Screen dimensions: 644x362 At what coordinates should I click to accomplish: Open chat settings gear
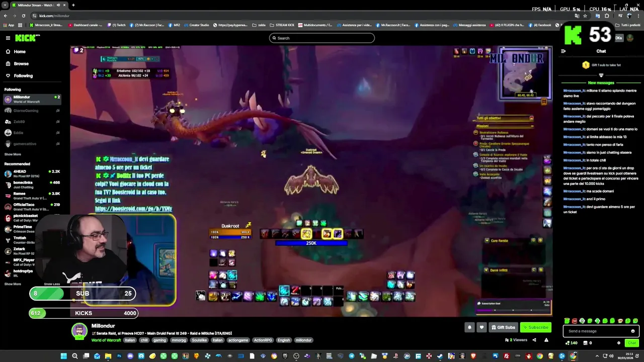click(x=619, y=343)
